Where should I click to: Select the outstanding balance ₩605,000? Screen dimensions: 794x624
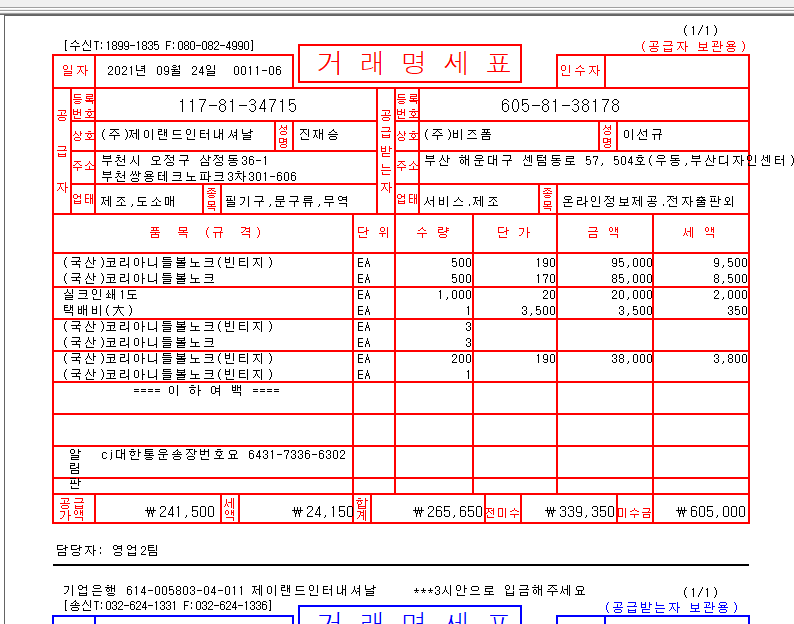710,511
